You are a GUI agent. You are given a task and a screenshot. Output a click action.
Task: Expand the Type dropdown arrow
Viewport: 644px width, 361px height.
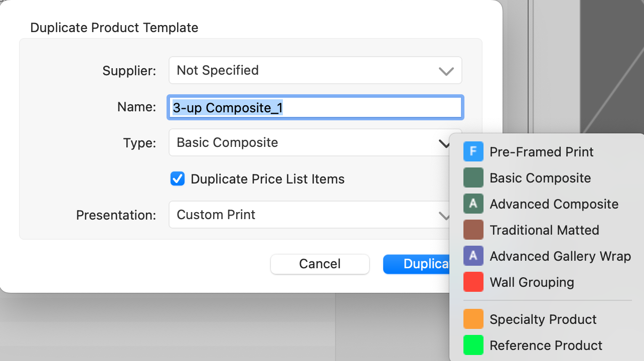point(444,143)
